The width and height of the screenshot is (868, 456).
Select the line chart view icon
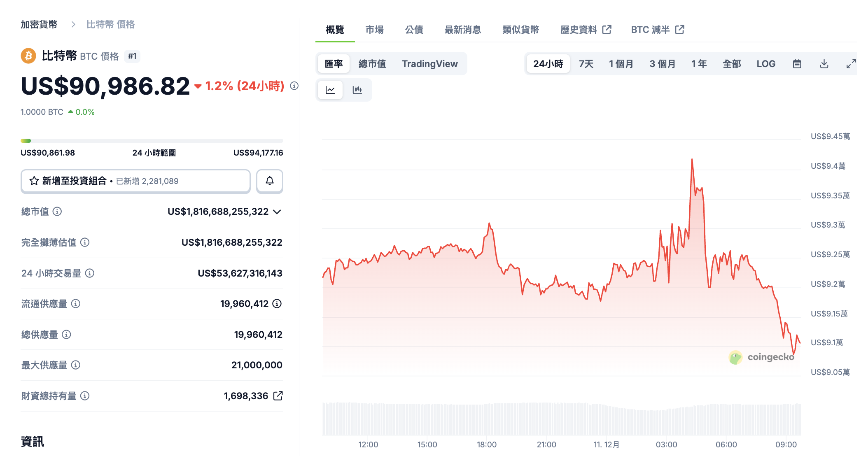(330, 90)
